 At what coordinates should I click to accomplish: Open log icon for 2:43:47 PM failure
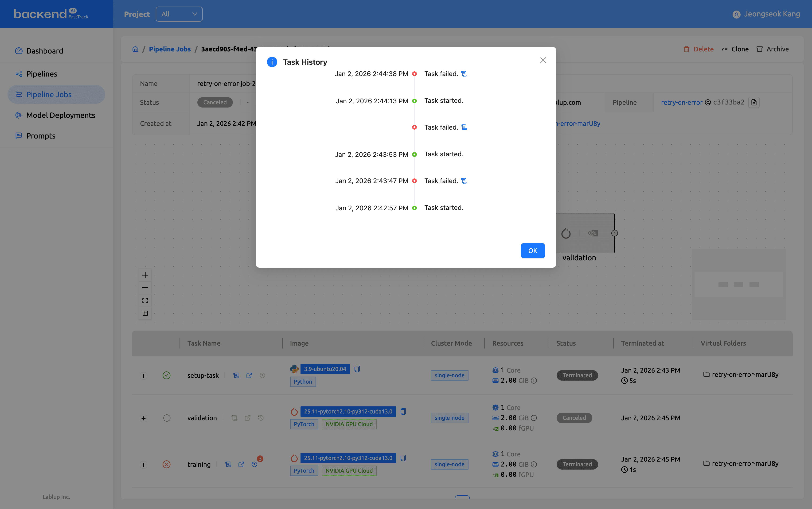coord(464,181)
